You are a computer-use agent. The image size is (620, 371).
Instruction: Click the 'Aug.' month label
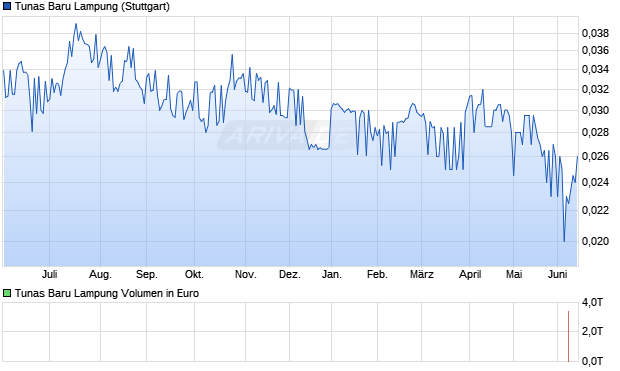click(100, 274)
